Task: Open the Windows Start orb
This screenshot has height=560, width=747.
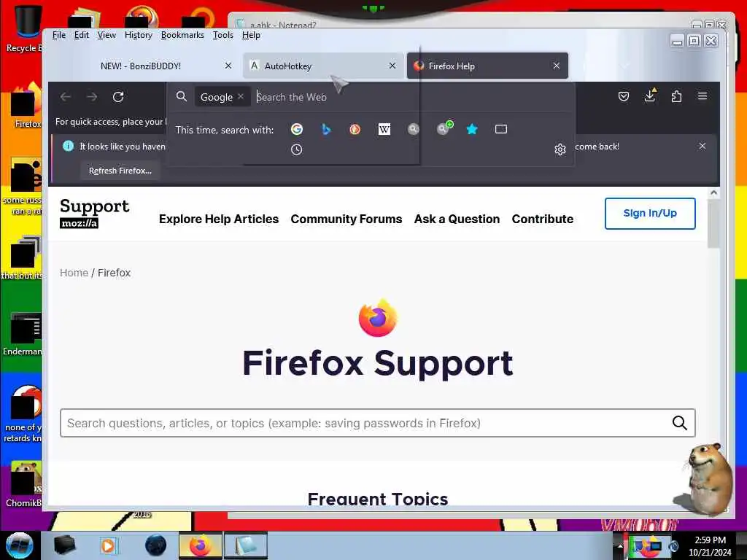Action: 19,545
